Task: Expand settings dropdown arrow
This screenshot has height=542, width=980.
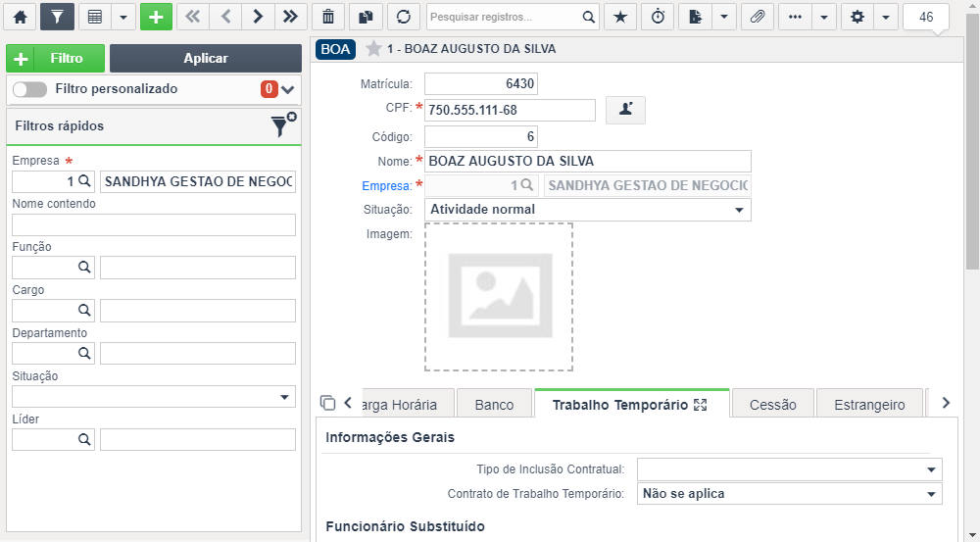Action: (x=886, y=17)
